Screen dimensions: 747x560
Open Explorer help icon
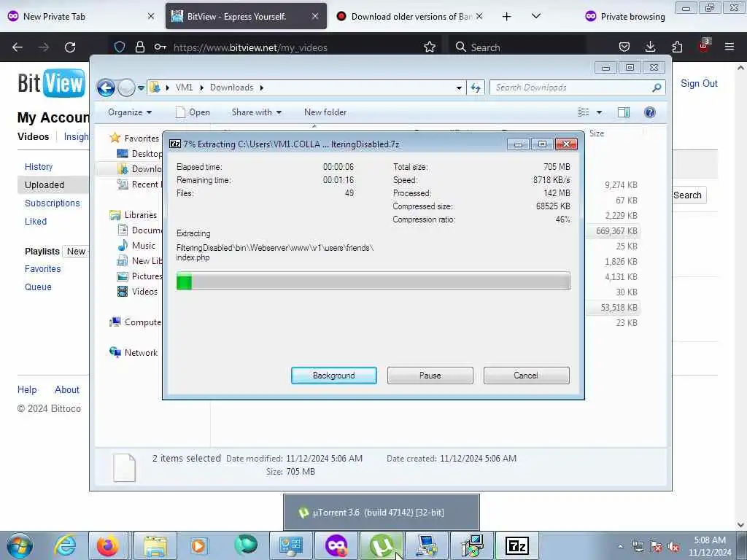(650, 112)
